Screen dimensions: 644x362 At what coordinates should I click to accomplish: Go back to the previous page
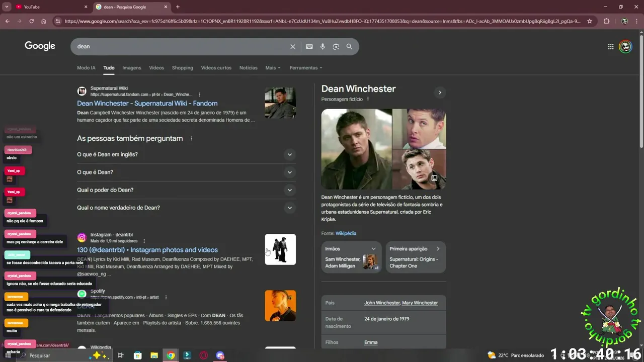pyautogui.click(x=7, y=21)
